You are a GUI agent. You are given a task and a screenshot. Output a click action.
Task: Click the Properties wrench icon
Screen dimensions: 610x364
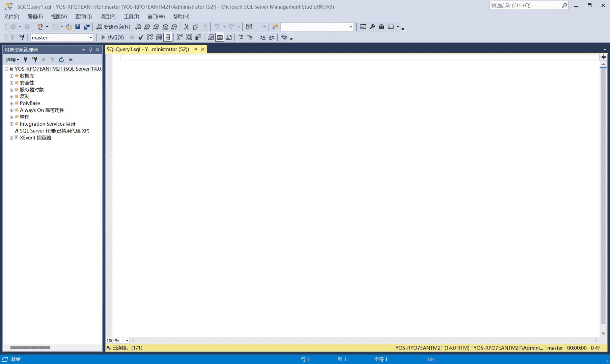pyautogui.click(x=372, y=27)
